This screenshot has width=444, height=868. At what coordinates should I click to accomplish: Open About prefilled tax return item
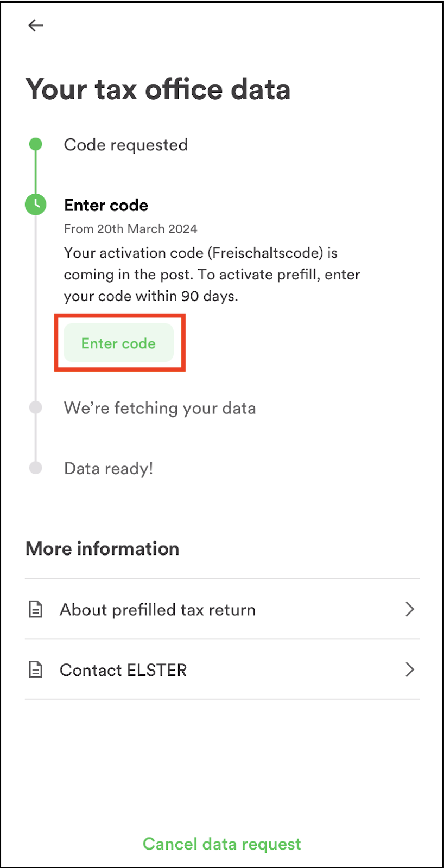(x=222, y=609)
